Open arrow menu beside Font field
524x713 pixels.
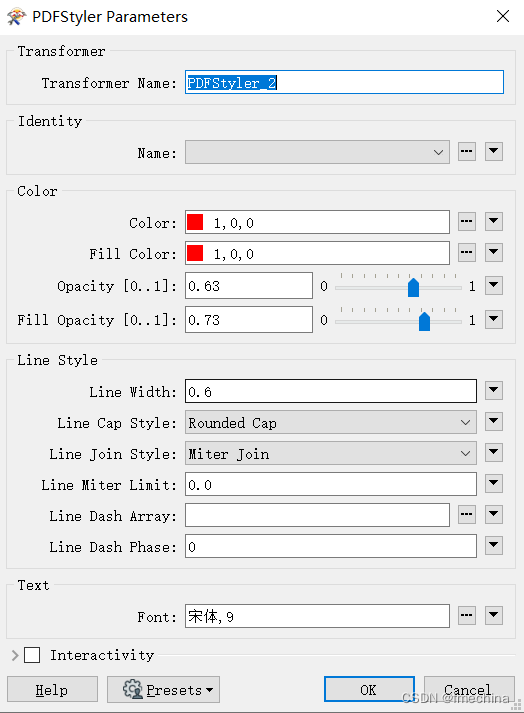point(494,616)
